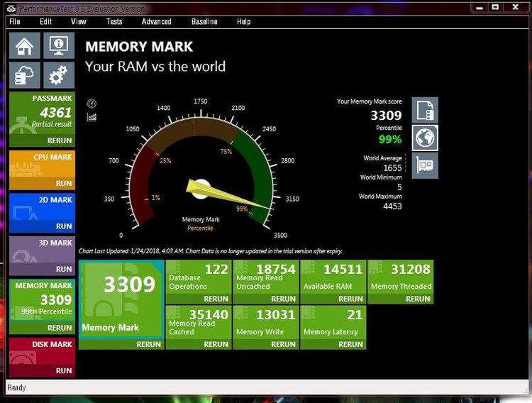This screenshot has width=532, height=403.
Task: Rerun the Memory Read Uncached test
Action: [283, 299]
